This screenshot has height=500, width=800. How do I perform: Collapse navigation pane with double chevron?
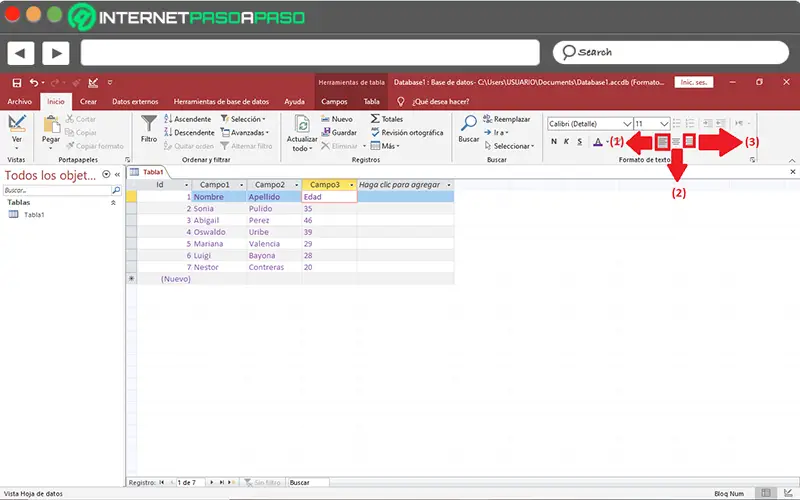117,174
